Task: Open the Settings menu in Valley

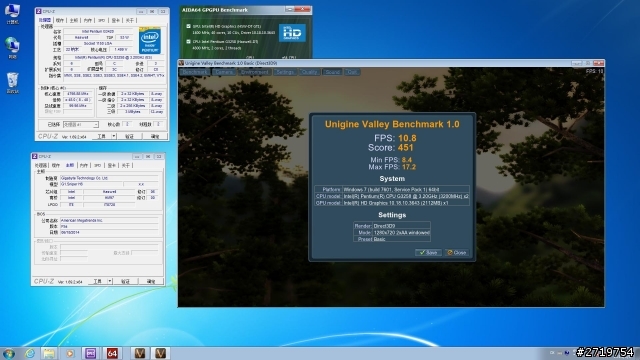Action: click(x=284, y=72)
